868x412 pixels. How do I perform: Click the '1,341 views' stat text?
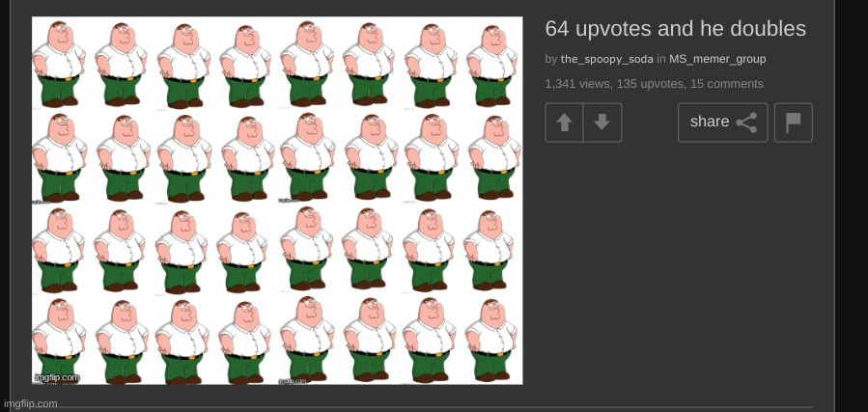point(578,84)
